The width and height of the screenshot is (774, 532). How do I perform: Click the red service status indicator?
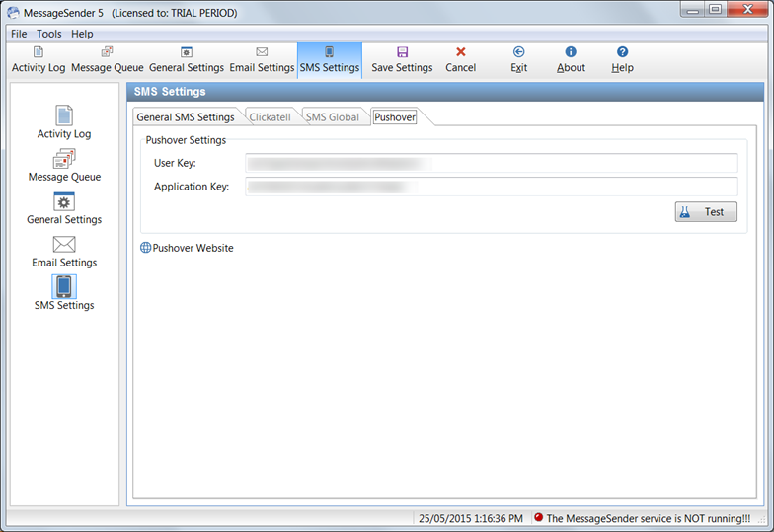[x=539, y=517]
